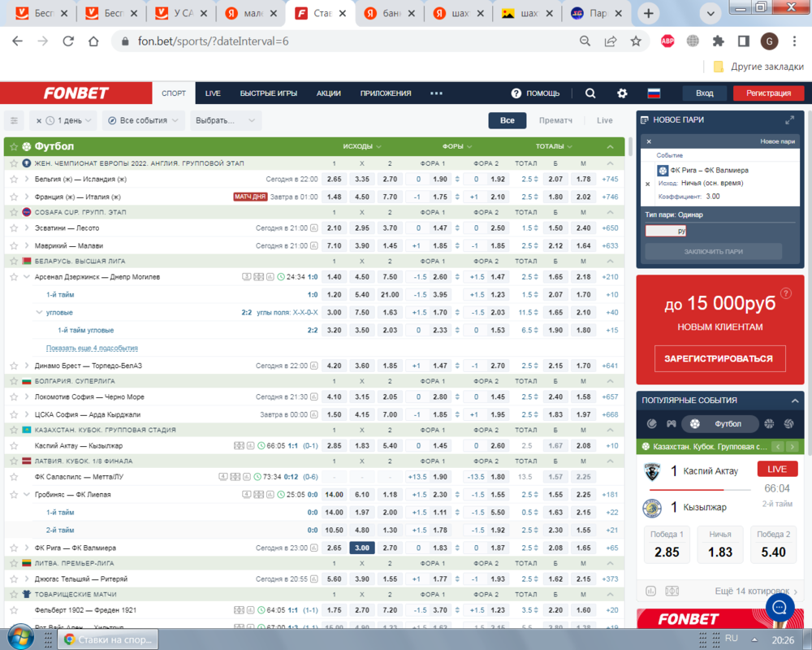Click the Регистрация button
This screenshot has width=812, height=650.
coord(768,93)
